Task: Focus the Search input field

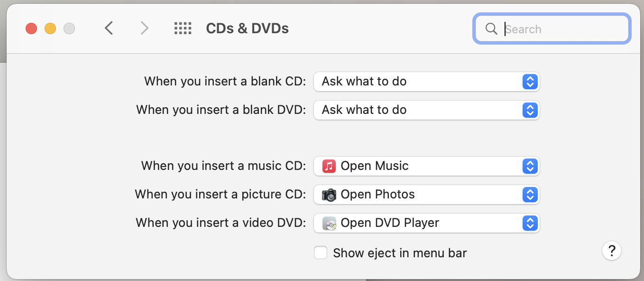Action: 564,29
